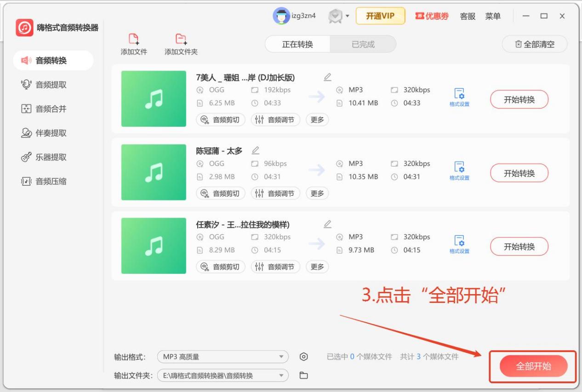The width and height of the screenshot is (582, 392).
Task: Edit name of 陈冠蒲 - 太多 track
Action: click(x=256, y=150)
